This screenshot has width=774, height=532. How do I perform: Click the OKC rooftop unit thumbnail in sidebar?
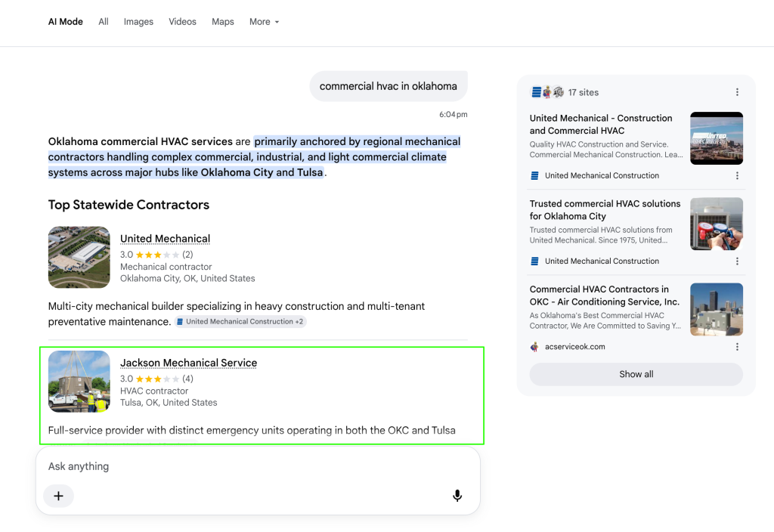pyautogui.click(x=717, y=309)
